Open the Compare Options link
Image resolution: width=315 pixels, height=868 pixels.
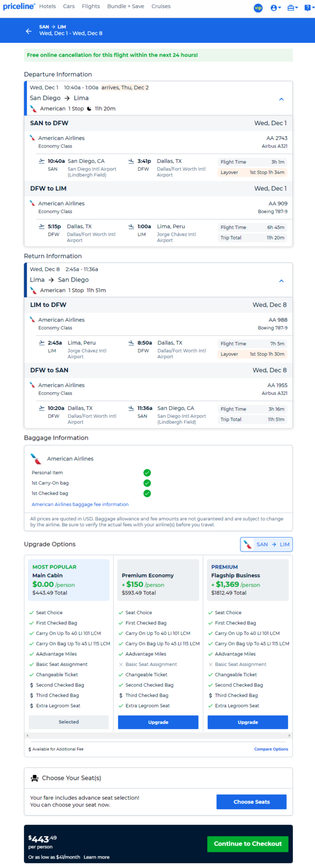click(x=271, y=749)
